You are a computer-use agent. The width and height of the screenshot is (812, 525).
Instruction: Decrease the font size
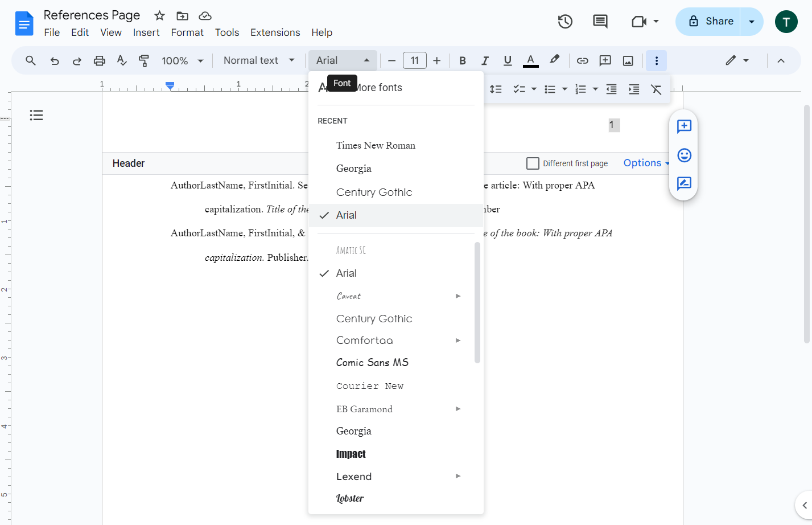391,60
